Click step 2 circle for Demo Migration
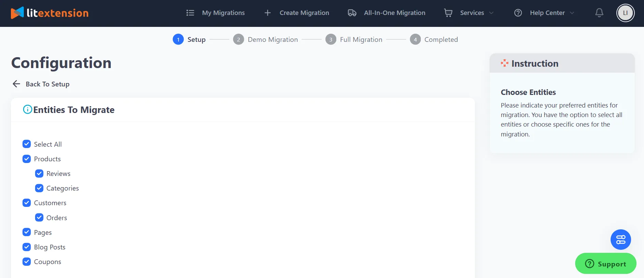 [x=239, y=39]
